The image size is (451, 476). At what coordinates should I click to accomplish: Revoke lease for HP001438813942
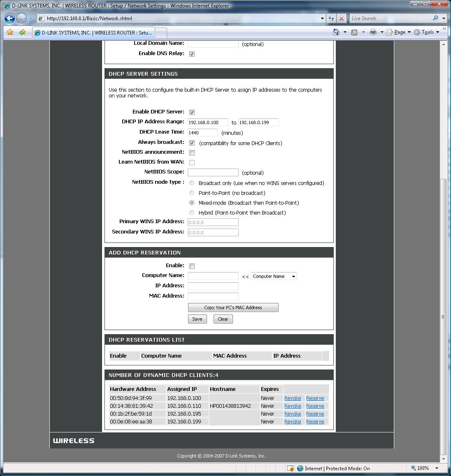[x=293, y=406]
